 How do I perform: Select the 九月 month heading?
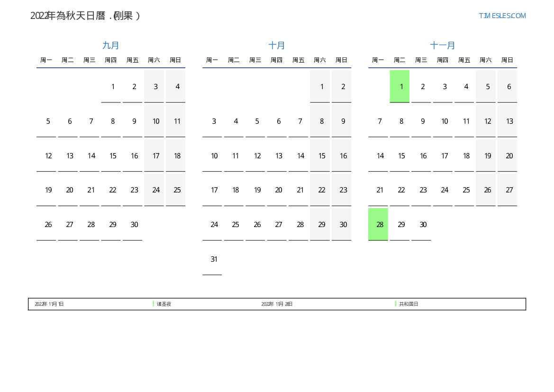(x=111, y=46)
